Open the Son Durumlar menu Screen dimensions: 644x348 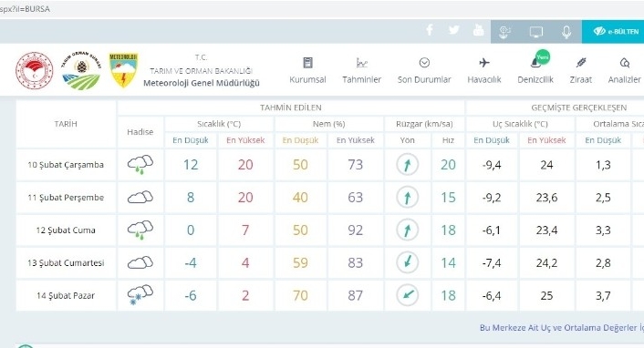point(424,70)
